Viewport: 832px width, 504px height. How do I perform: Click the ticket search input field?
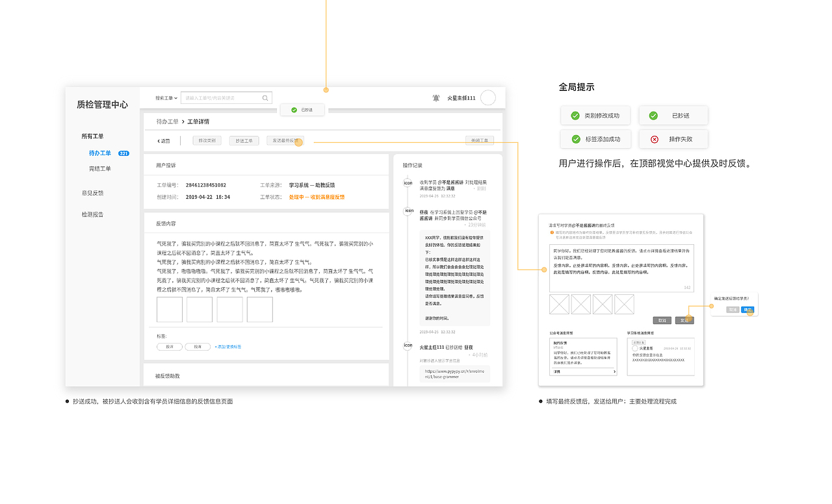pyautogui.click(x=208, y=97)
